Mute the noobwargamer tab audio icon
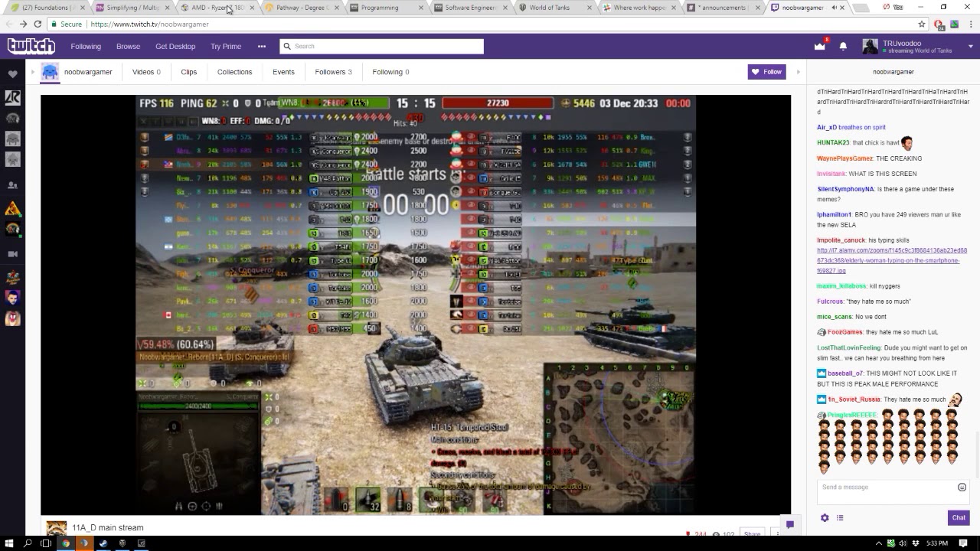The width and height of the screenshot is (980, 551). tap(834, 8)
